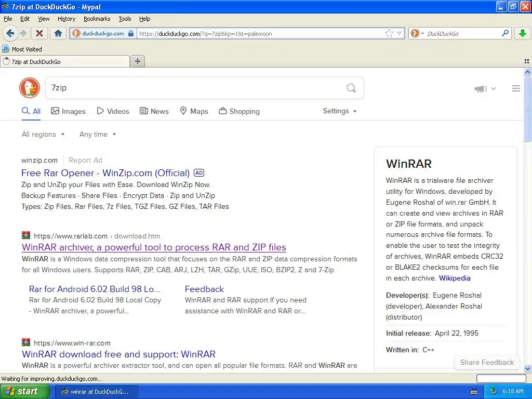Open a new tab with plus button
The height and width of the screenshot is (399, 532).
[138, 61]
